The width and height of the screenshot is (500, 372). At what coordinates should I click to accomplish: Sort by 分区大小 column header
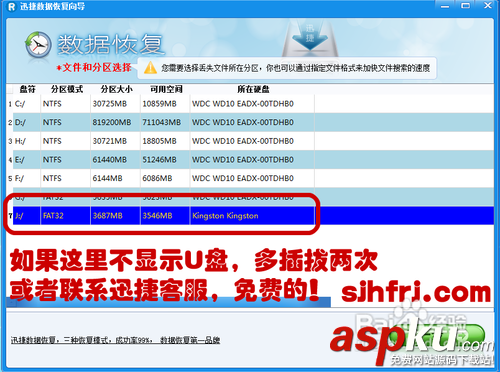[117, 89]
